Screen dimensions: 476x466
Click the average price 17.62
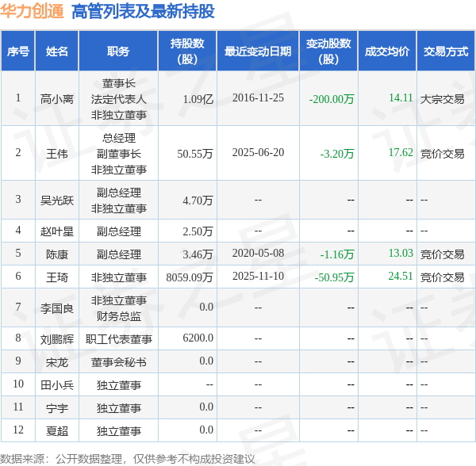(x=401, y=152)
